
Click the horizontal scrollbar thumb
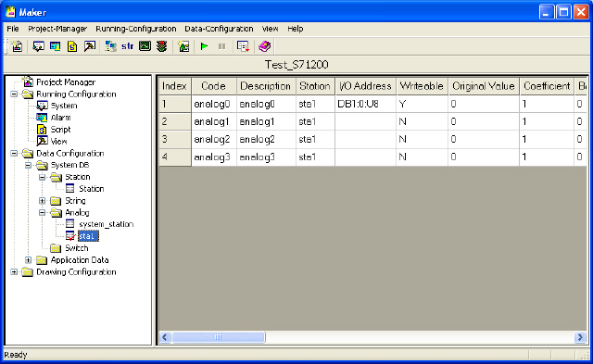tap(219, 337)
